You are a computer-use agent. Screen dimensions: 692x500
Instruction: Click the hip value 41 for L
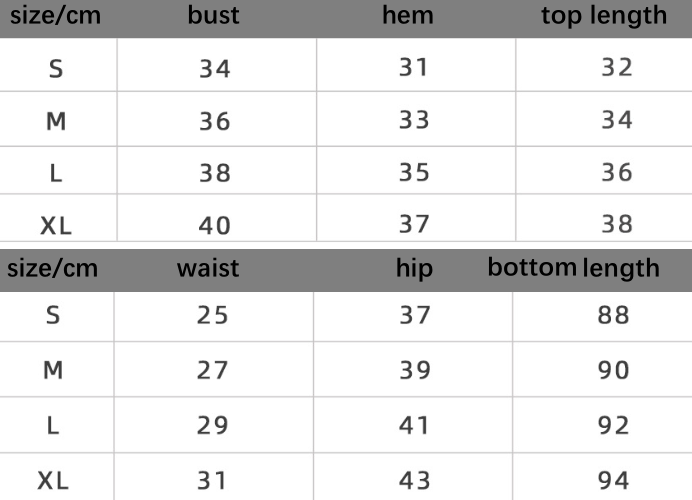[414, 424]
